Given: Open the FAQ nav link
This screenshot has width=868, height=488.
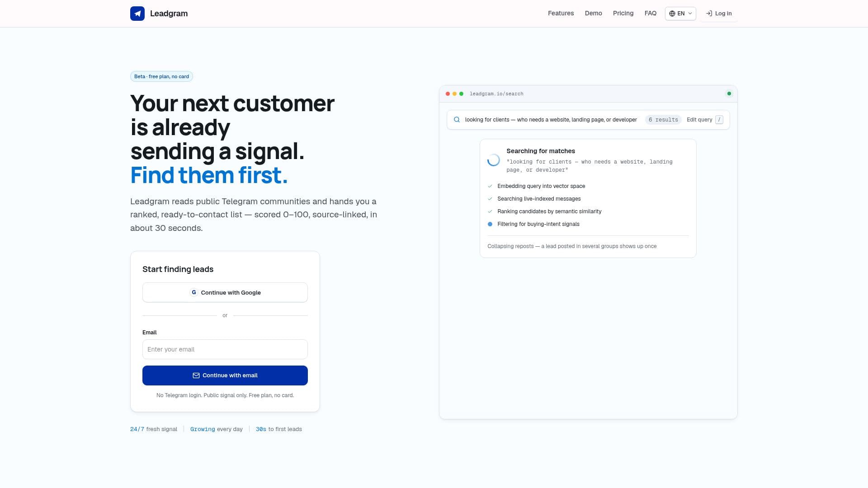Looking at the screenshot, I should pos(651,14).
